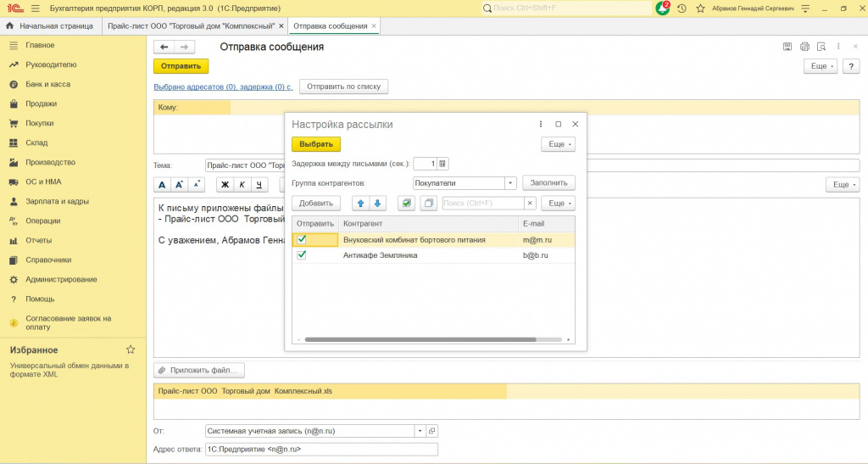
Task: Click star icon next to Избранное
Action: click(x=131, y=349)
